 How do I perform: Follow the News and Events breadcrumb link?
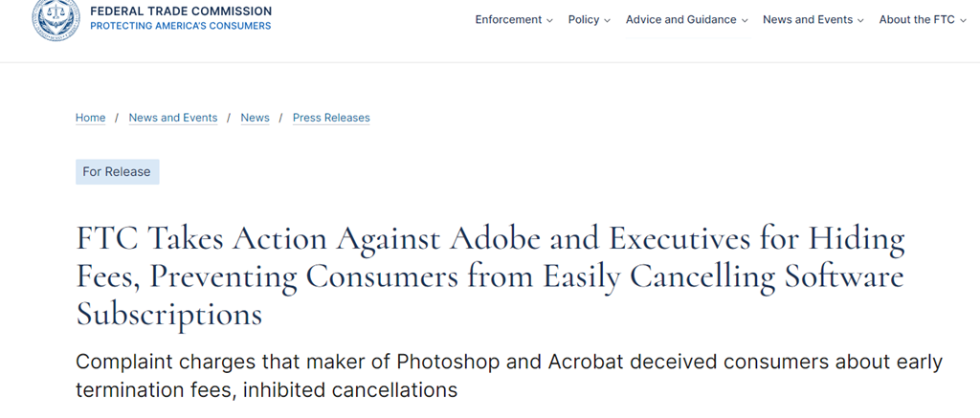click(173, 118)
